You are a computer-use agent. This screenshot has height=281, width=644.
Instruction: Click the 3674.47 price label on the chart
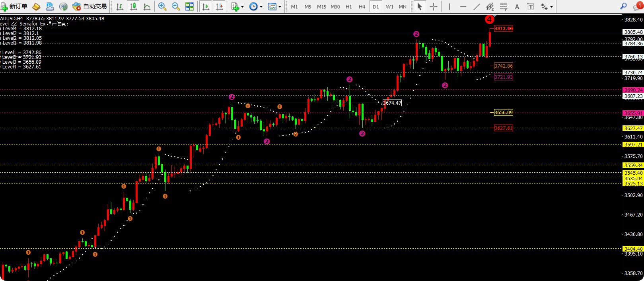click(392, 103)
